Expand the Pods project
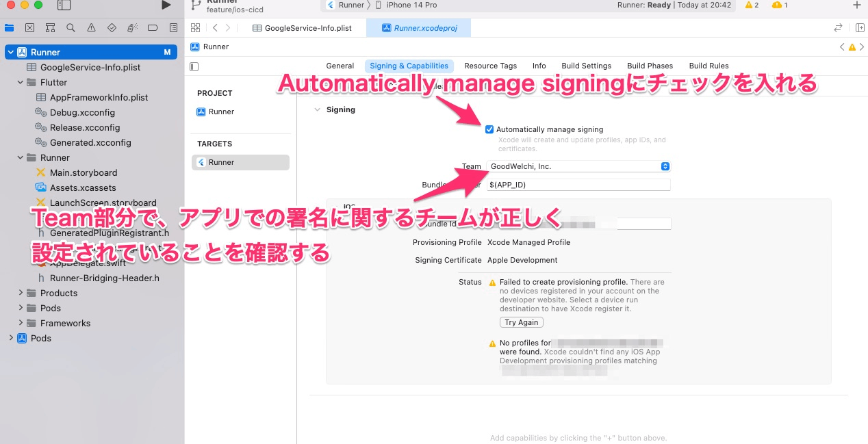The height and width of the screenshot is (444, 868). coord(10,338)
